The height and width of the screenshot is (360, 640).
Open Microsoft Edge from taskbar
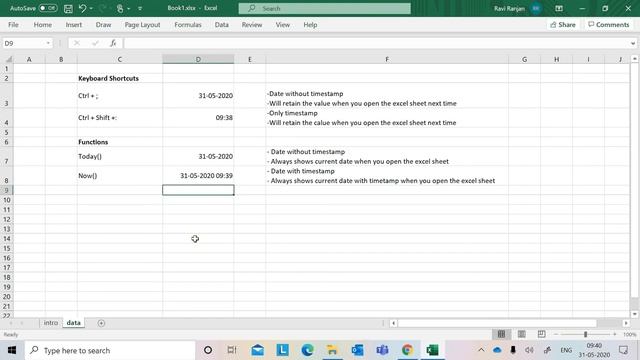(x=307, y=350)
